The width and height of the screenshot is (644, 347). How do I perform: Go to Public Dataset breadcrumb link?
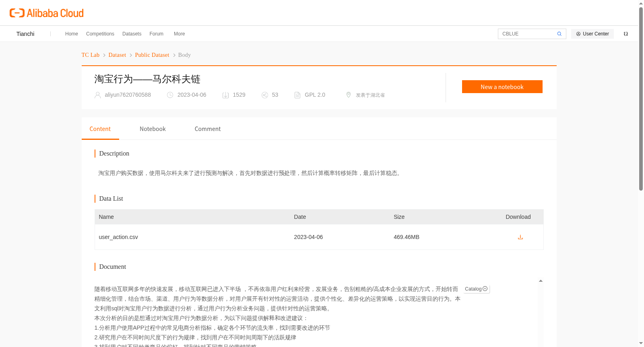click(152, 55)
